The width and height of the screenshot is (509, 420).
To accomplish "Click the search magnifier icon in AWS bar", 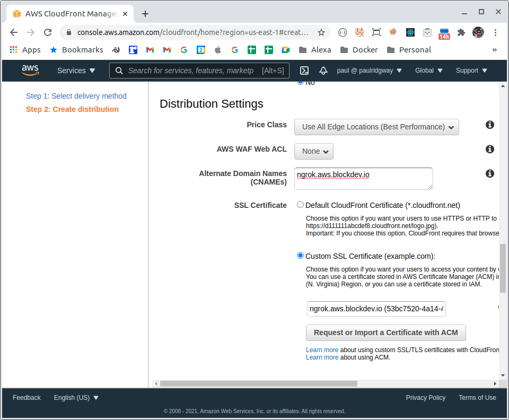I will point(119,71).
